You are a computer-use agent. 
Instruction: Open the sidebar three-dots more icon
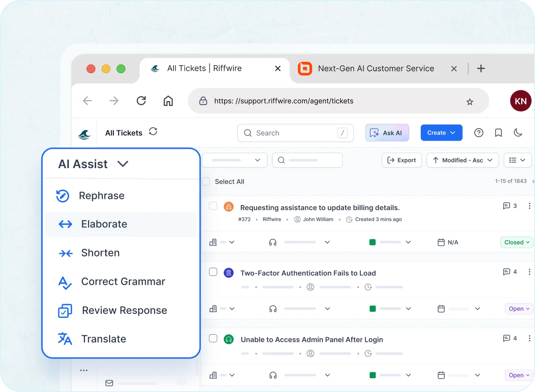pos(84,370)
